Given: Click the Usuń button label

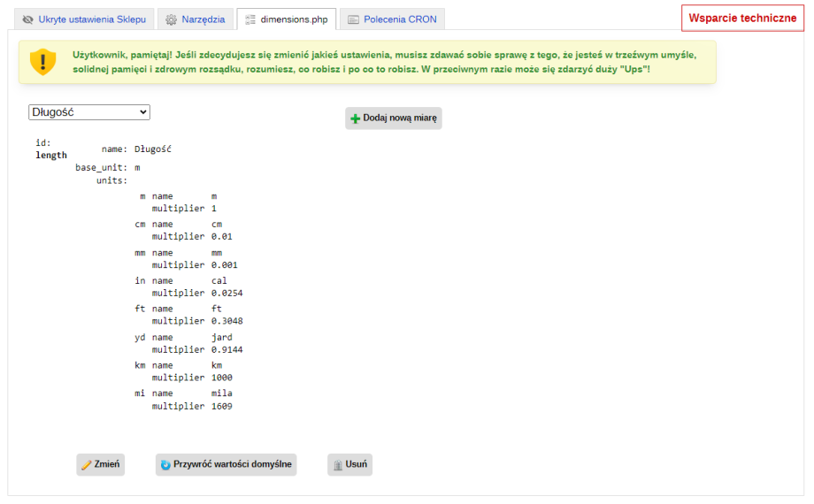Looking at the screenshot, I should coord(357,464).
